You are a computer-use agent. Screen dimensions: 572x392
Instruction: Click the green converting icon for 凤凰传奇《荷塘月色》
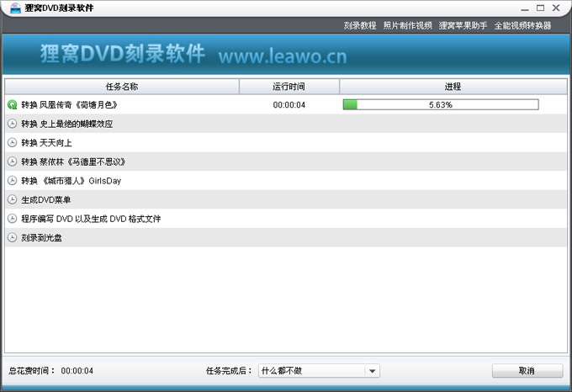pos(13,105)
